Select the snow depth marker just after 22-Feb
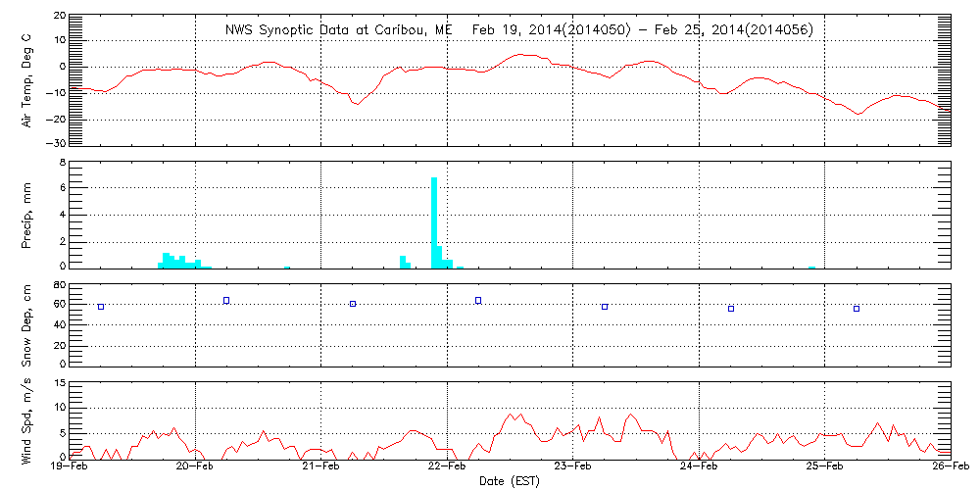980x490 pixels. [478, 300]
